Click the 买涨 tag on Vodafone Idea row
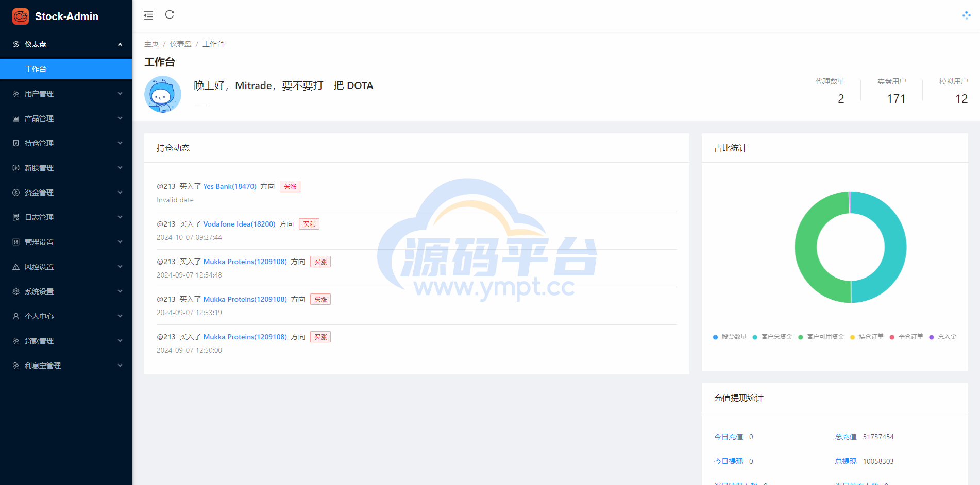Screen dimensions: 980x485 point(309,224)
